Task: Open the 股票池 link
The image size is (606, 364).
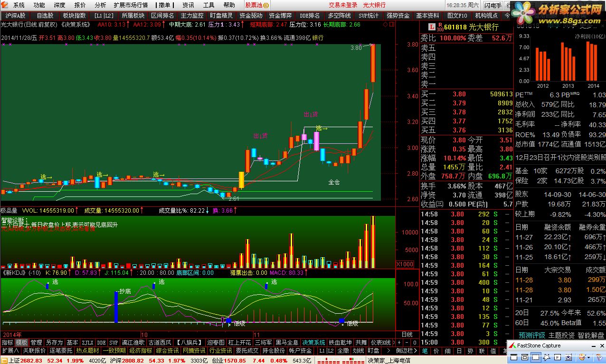Action: [254, 5]
